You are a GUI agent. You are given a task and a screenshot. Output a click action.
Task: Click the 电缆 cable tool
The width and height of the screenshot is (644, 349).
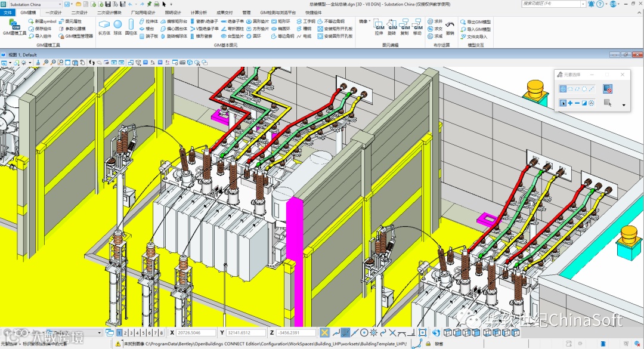(304, 36)
